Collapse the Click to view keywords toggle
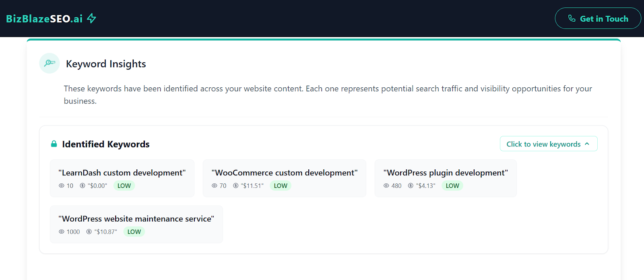This screenshot has height=280, width=644. [x=549, y=144]
